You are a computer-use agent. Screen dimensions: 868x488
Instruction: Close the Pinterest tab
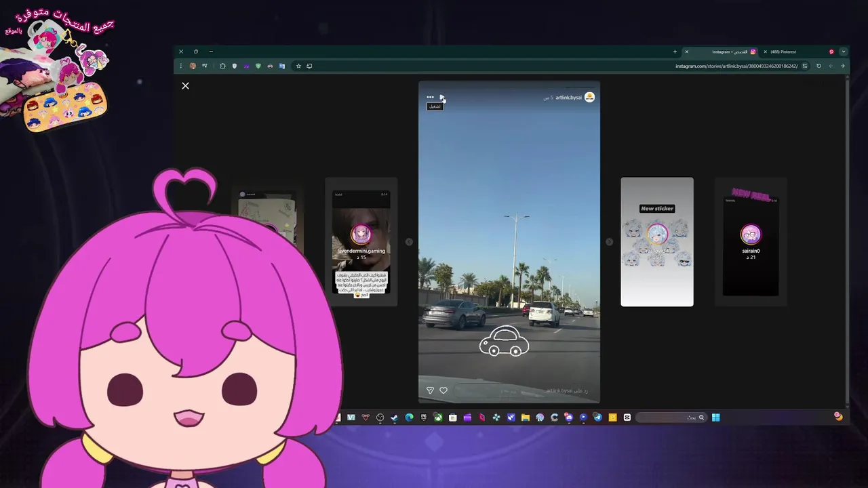click(x=765, y=52)
